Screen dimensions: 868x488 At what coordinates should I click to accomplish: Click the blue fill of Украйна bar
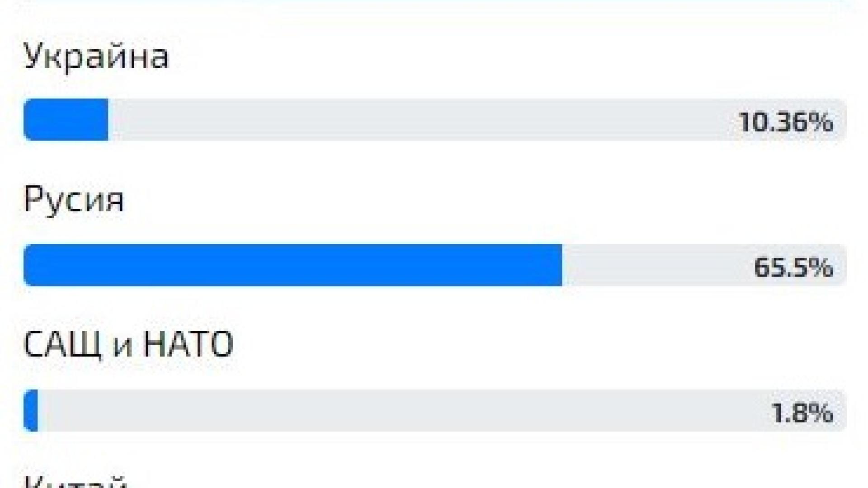click(x=66, y=120)
